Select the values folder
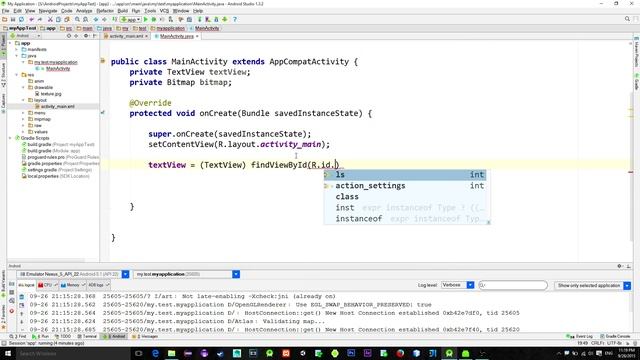The height and width of the screenshot is (360, 640). click(x=40, y=132)
